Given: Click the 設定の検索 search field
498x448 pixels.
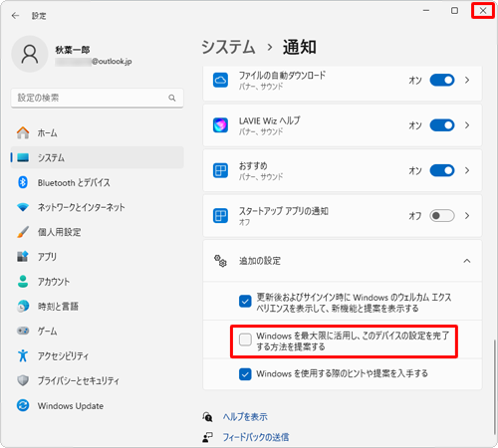Looking at the screenshot, I should (97, 98).
